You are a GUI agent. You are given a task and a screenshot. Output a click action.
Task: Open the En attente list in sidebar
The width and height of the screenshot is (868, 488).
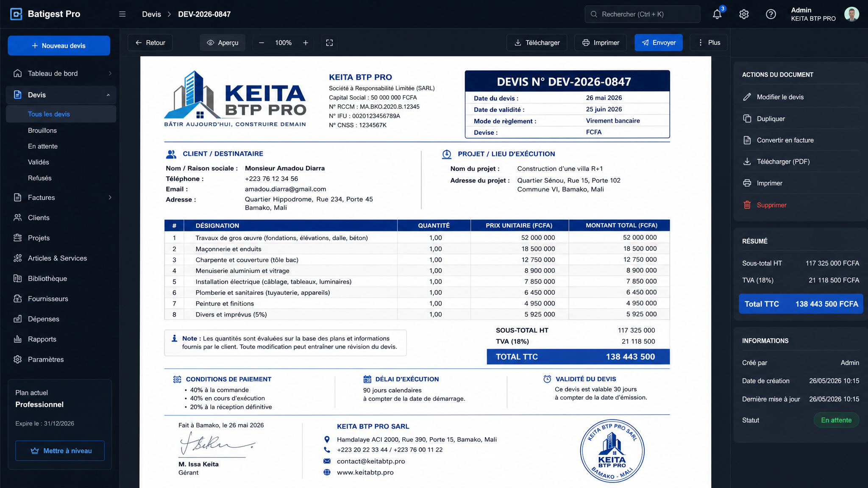pyautogui.click(x=43, y=146)
